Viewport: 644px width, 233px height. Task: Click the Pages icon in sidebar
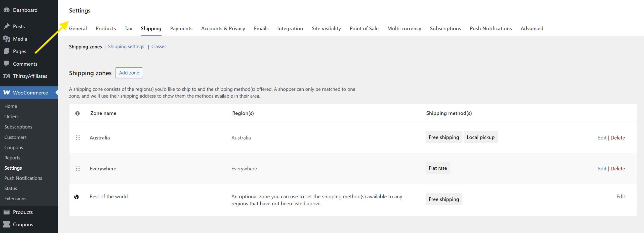pyautogui.click(x=7, y=51)
